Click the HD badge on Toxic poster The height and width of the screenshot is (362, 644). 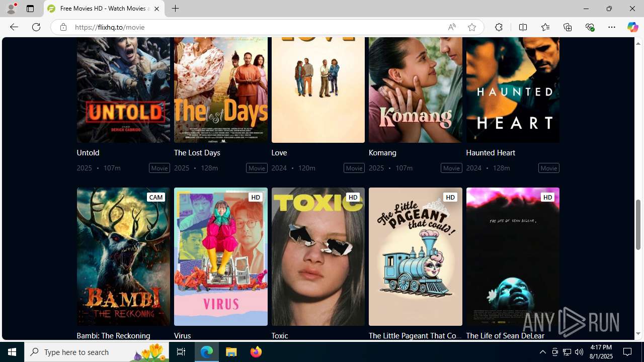coord(353,197)
